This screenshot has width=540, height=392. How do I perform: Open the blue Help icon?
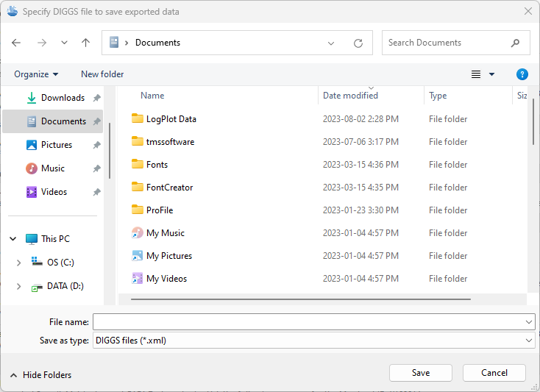(522, 74)
